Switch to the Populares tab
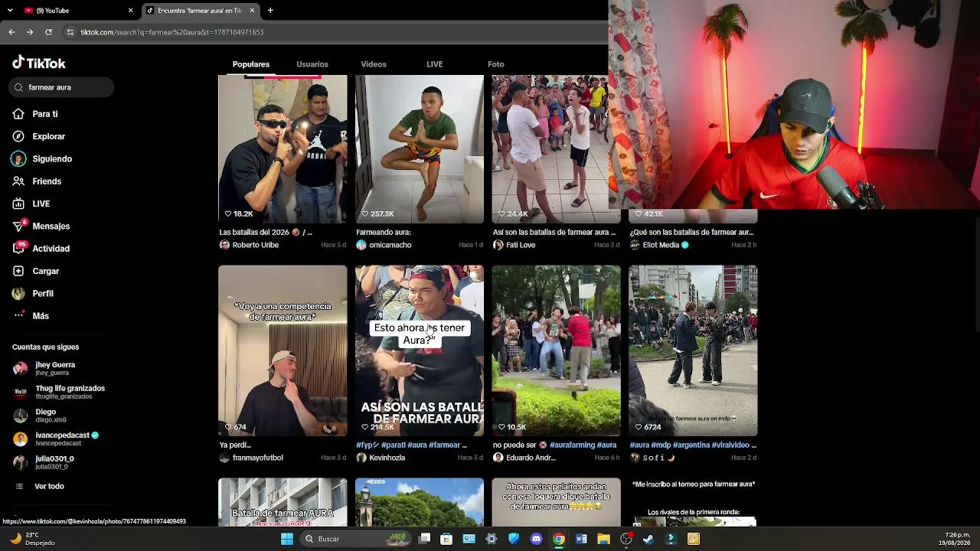This screenshot has width=980, height=551. pos(251,64)
